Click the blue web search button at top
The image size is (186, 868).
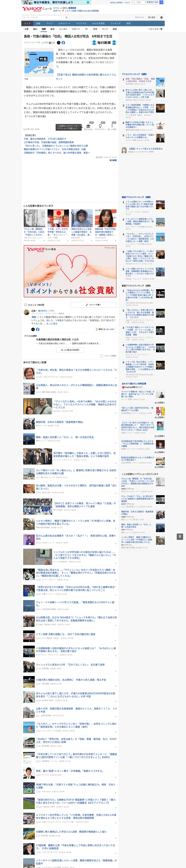coord(161,2)
